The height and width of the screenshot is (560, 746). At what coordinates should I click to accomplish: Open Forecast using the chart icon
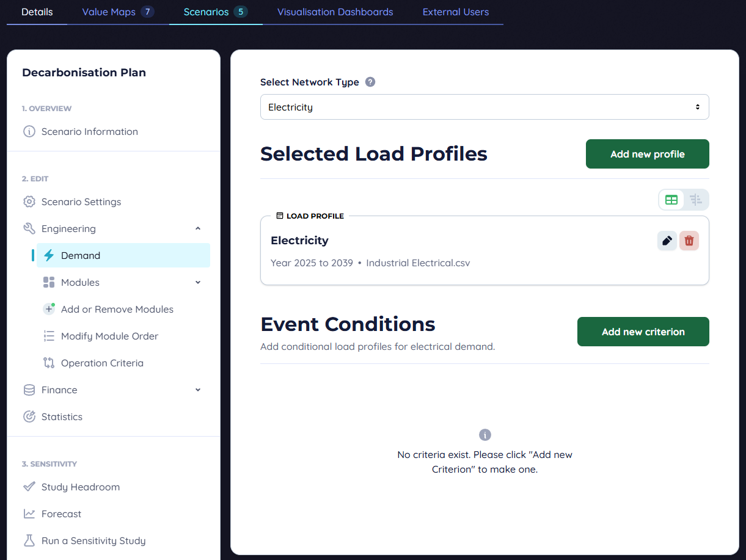29,514
